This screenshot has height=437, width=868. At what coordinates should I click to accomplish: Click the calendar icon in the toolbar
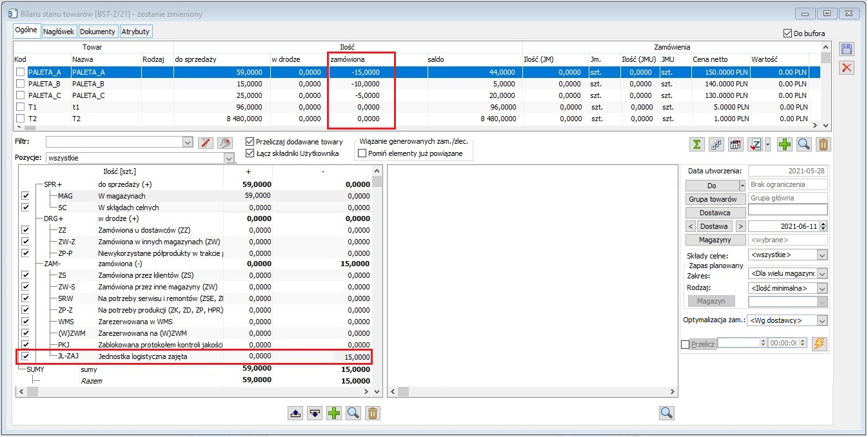point(736,144)
